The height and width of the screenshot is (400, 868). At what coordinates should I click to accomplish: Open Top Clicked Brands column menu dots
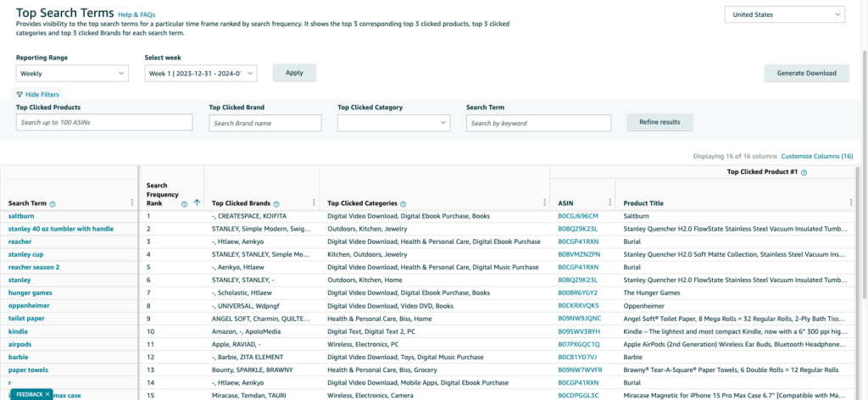314,203
